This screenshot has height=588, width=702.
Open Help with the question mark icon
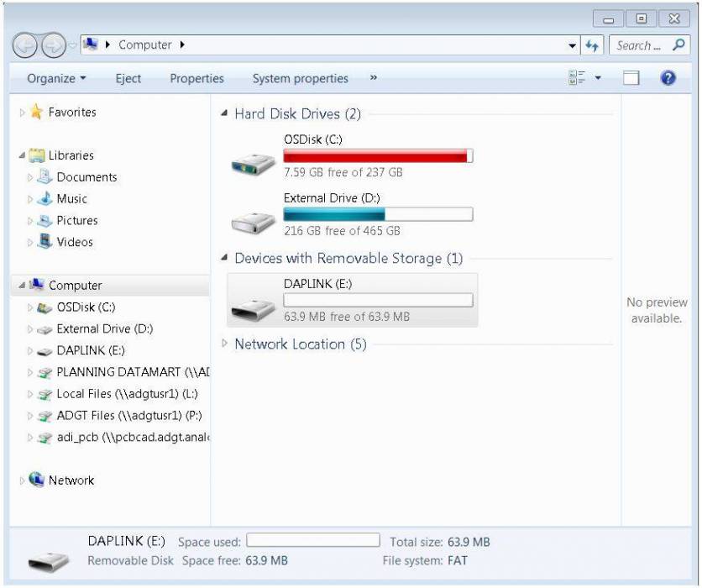click(668, 78)
